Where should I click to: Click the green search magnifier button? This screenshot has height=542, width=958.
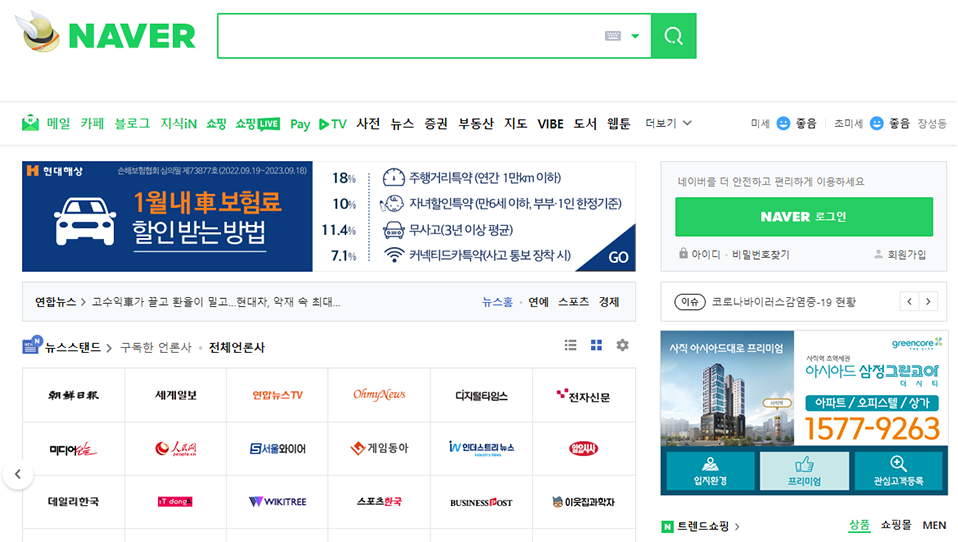pos(673,36)
